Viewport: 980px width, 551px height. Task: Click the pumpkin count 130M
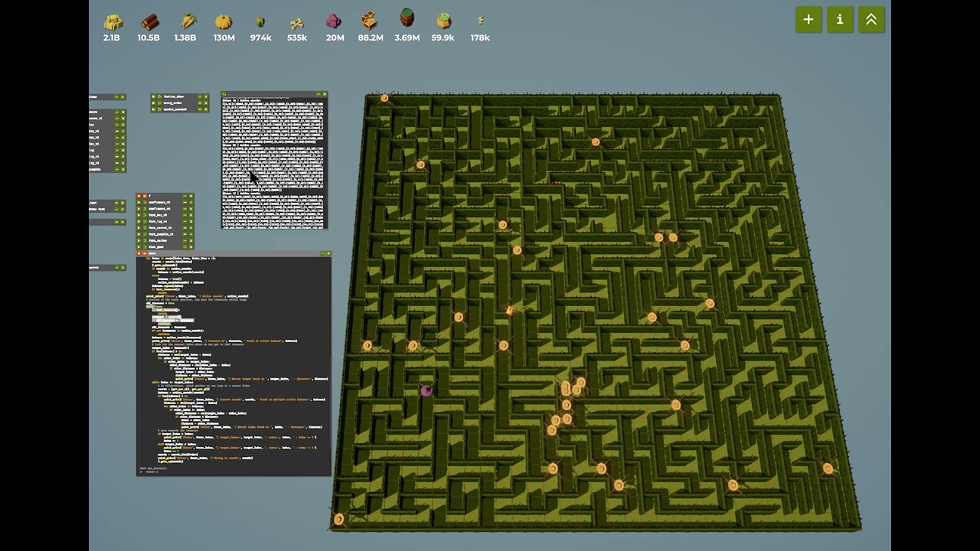point(224,37)
